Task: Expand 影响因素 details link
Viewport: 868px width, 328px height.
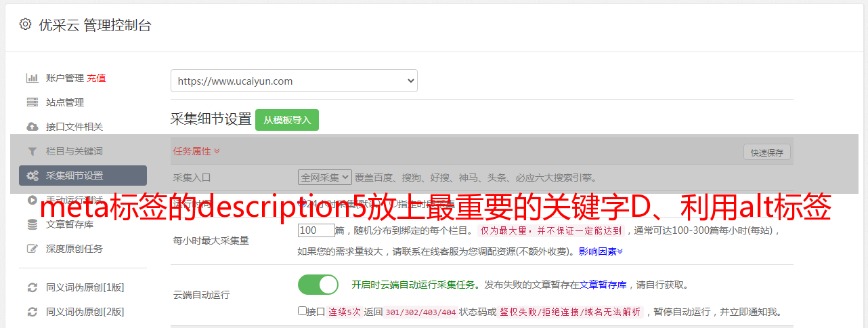Action: [601, 251]
